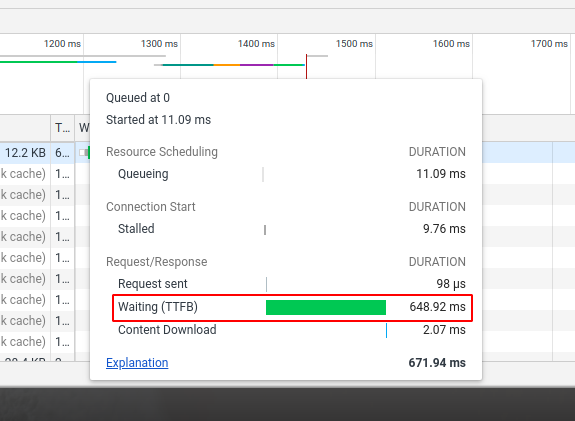Select the Request sent label
This screenshot has width=575, height=421.
pyautogui.click(x=153, y=284)
